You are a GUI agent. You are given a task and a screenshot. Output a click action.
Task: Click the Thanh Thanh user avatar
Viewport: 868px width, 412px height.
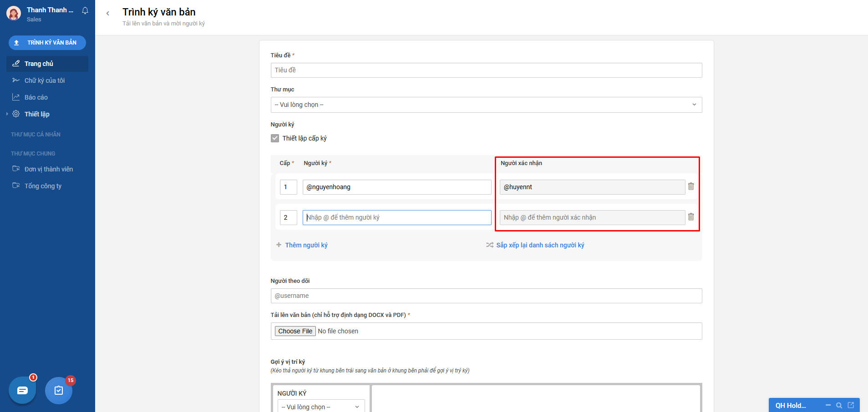tap(14, 14)
